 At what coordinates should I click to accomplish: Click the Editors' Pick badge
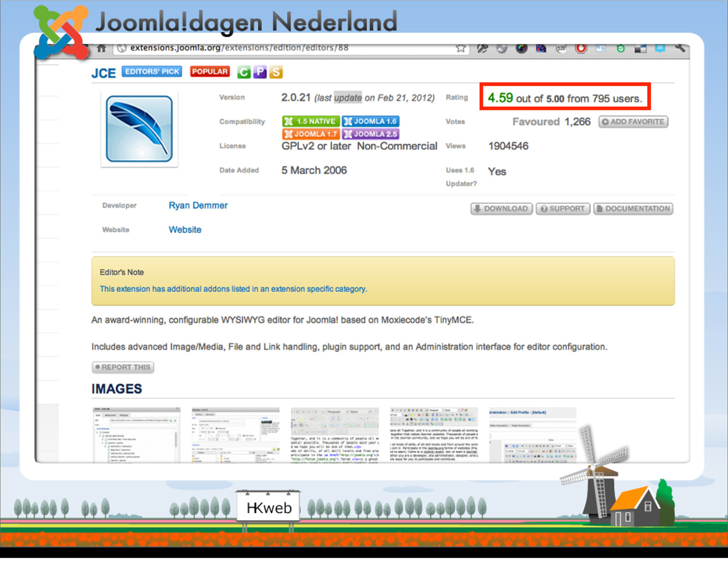click(x=152, y=71)
